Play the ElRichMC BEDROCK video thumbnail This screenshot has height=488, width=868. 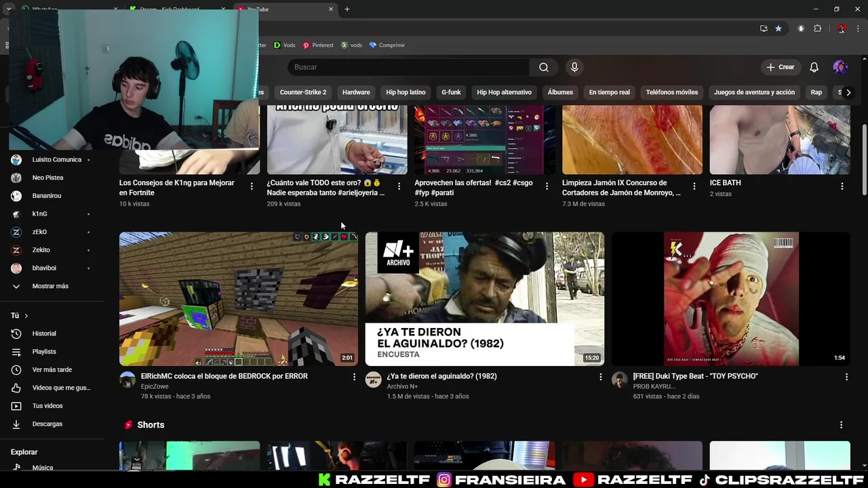[239, 299]
